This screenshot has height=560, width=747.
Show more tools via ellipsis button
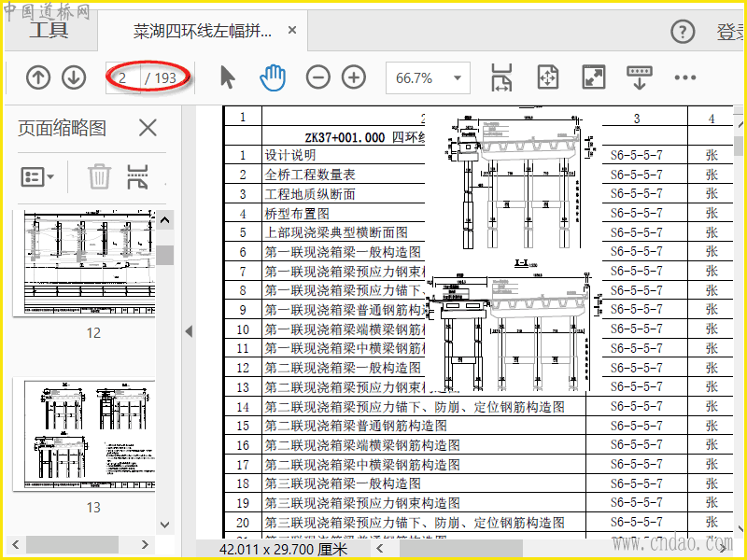point(685,77)
